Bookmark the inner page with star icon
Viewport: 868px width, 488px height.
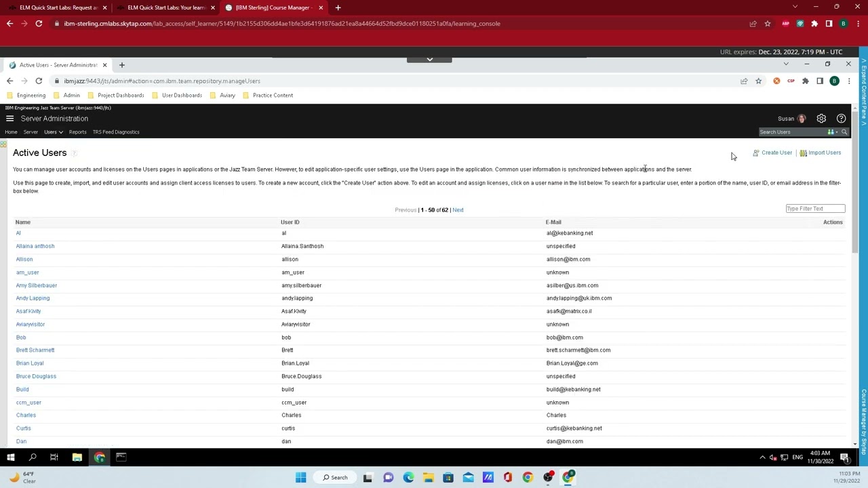[x=758, y=81]
